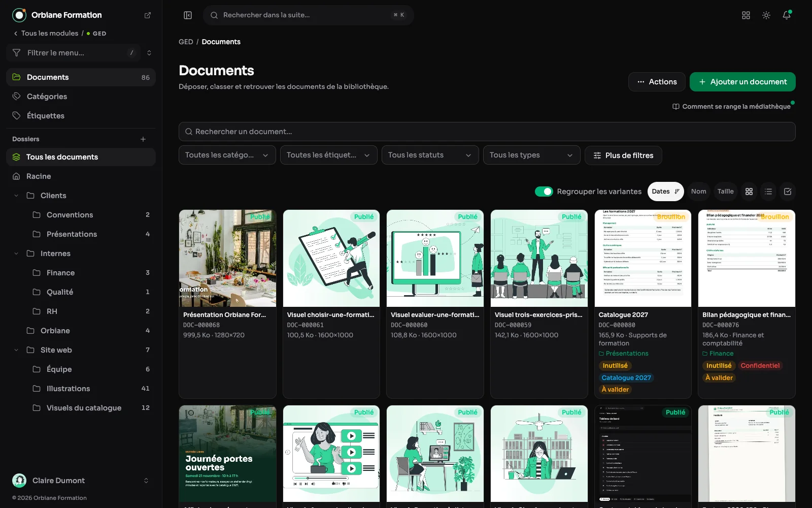The height and width of the screenshot is (508, 812).
Task: Open Catalogue 2027 document thumbnail
Action: [x=643, y=258]
